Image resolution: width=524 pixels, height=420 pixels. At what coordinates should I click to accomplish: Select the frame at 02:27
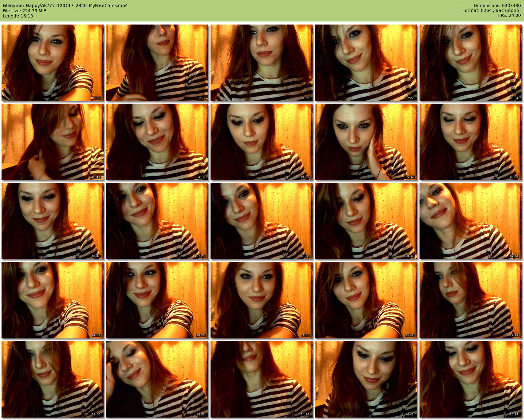tap(366, 63)
